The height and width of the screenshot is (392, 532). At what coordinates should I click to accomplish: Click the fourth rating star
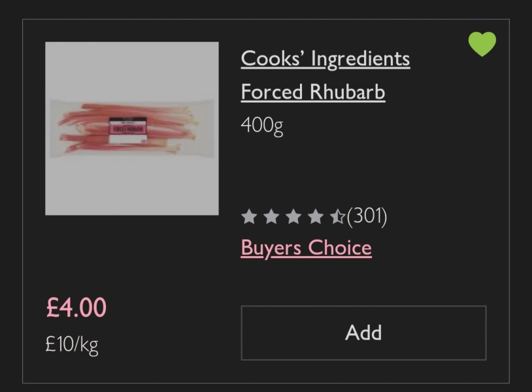tap(316, 216)
